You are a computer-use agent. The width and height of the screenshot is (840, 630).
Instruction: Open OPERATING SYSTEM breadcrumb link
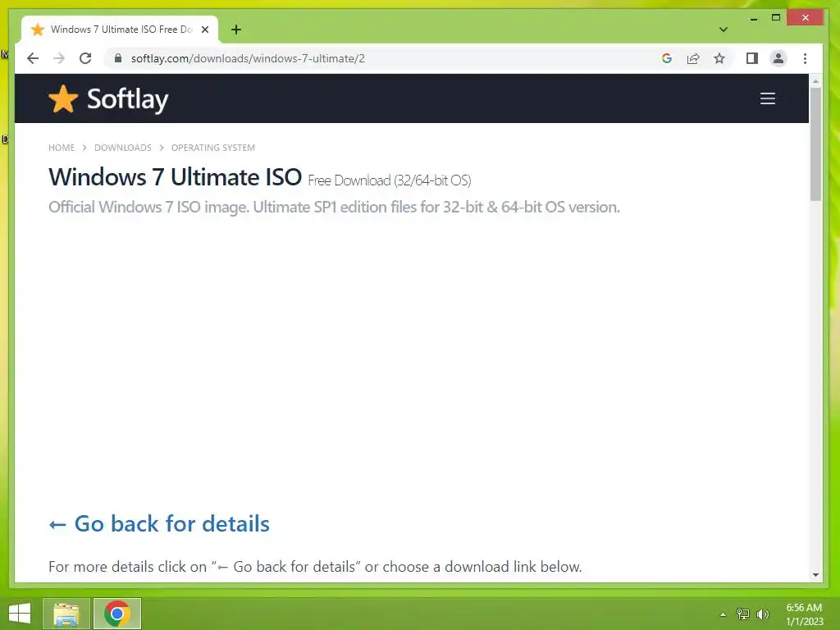click(x=212, y=148)
